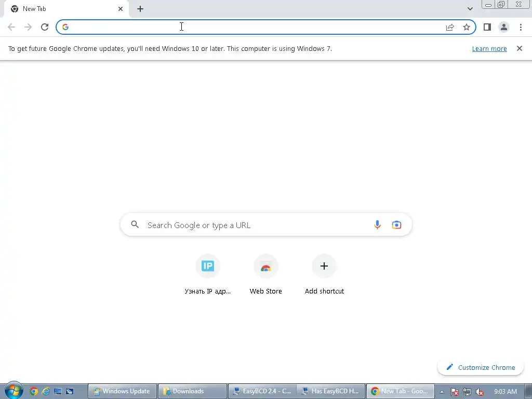Click the magnifier icon in search box

click(135, 224)
